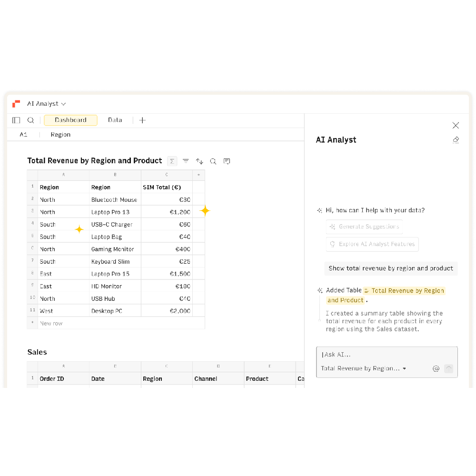476x476 pixels.
Task: Select column A header of revenue table
Action: coord(63,175)
